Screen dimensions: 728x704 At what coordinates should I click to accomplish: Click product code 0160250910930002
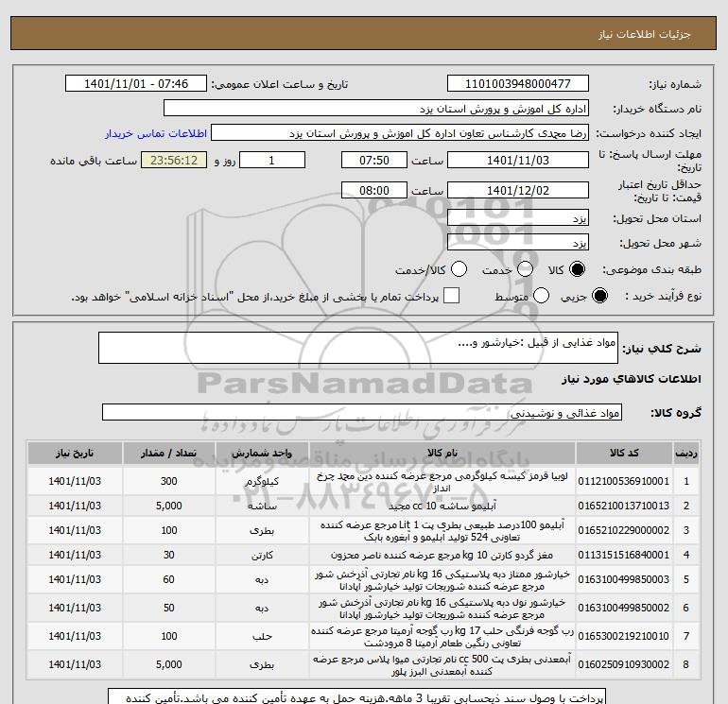[x=624, y=664]
